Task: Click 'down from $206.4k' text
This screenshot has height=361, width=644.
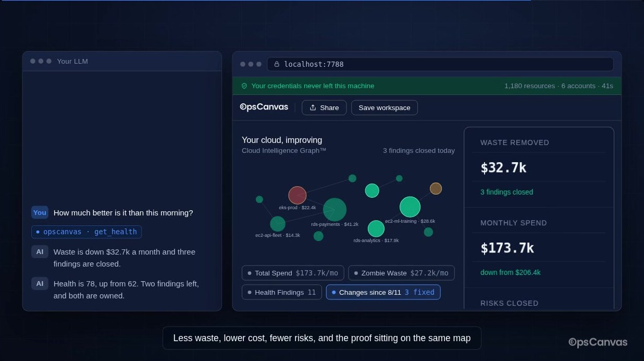Action: [x=511, y=272]
